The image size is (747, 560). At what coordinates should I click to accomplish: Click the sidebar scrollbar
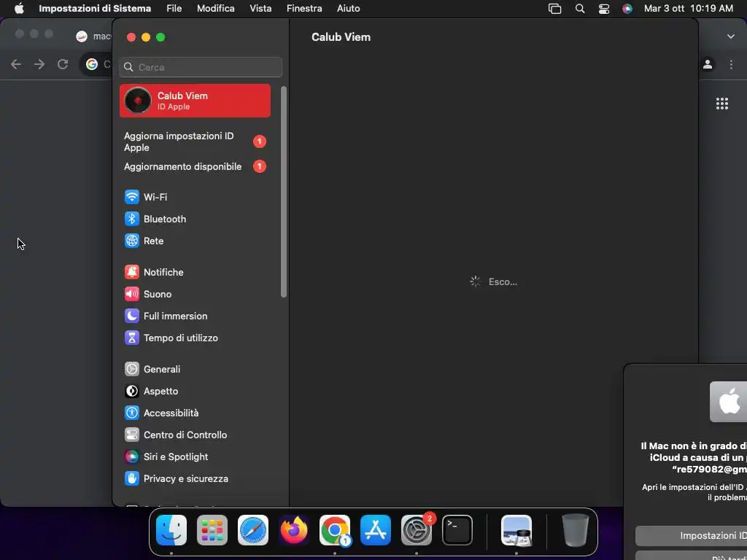tap(284, 192)
